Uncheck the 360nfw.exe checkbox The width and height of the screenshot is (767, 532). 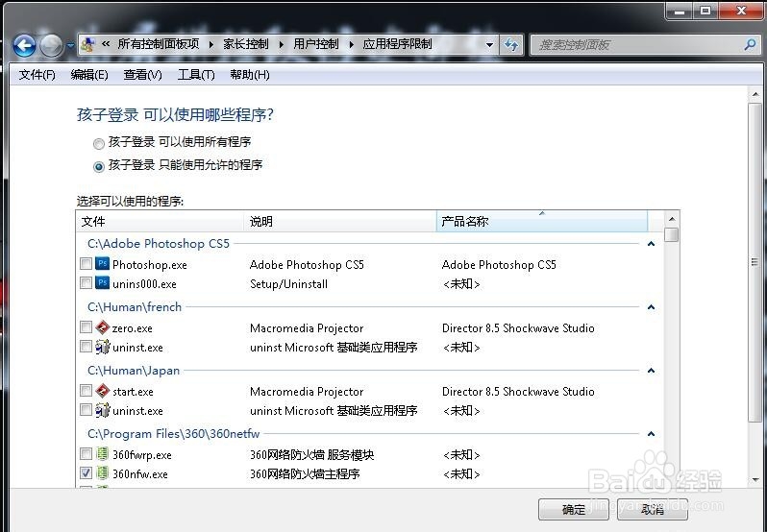(87, 472)
